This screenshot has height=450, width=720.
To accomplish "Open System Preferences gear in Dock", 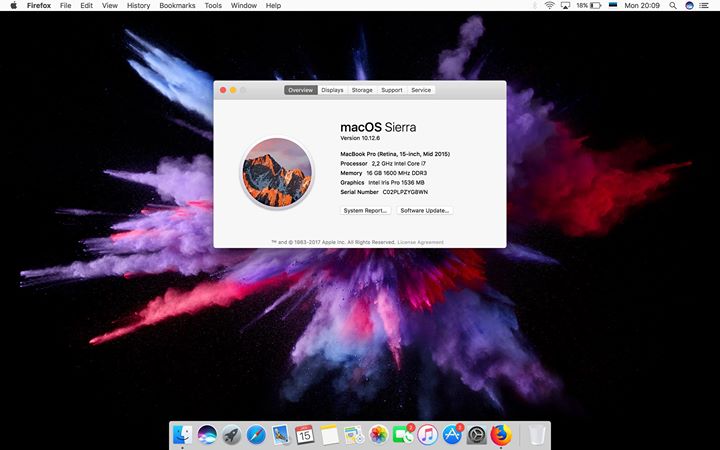I will (x=477, y=434).
